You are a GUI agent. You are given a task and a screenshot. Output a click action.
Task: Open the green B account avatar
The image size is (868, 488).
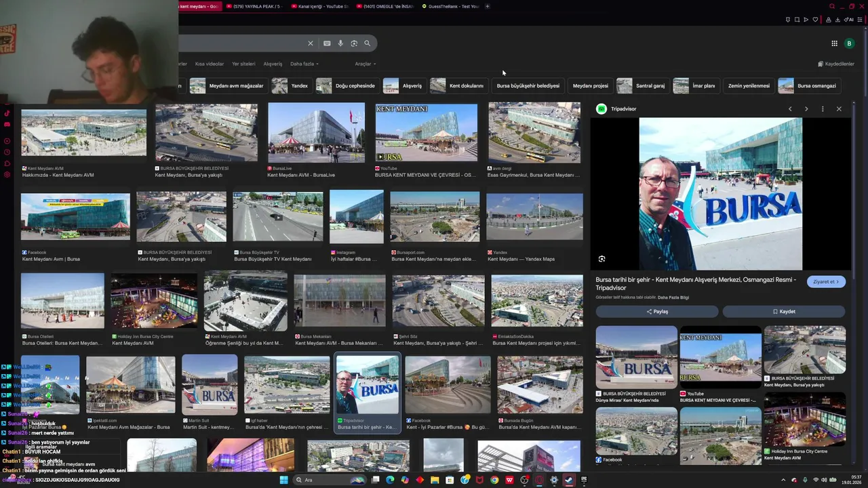click(x=849, y=43)
